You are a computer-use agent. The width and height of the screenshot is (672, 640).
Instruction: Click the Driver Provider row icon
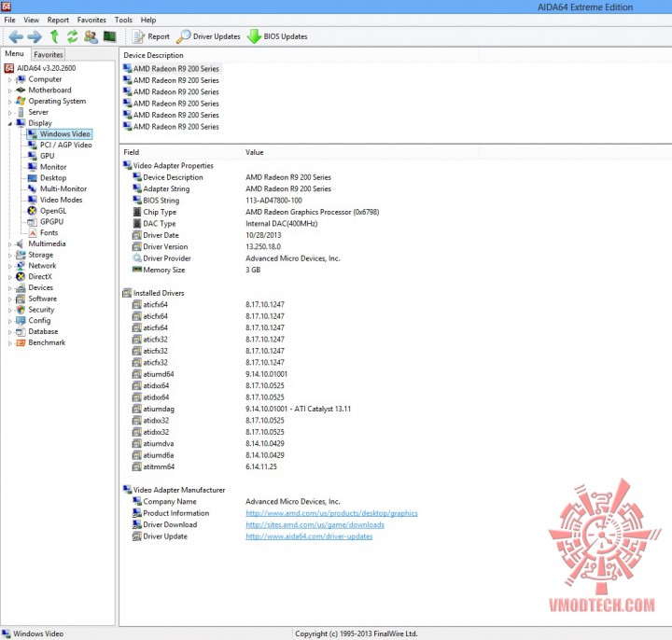pyautogui.click(x=136, y=257)
